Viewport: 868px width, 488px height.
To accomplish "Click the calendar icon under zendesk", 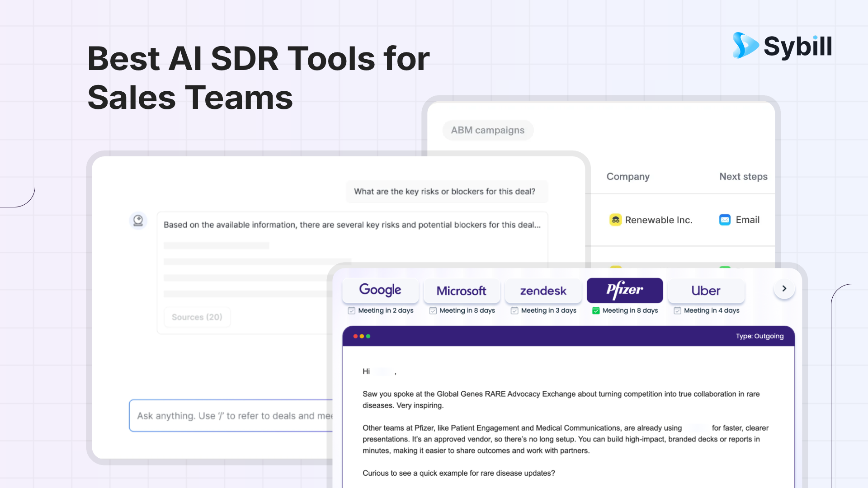I will coord(514,310).
